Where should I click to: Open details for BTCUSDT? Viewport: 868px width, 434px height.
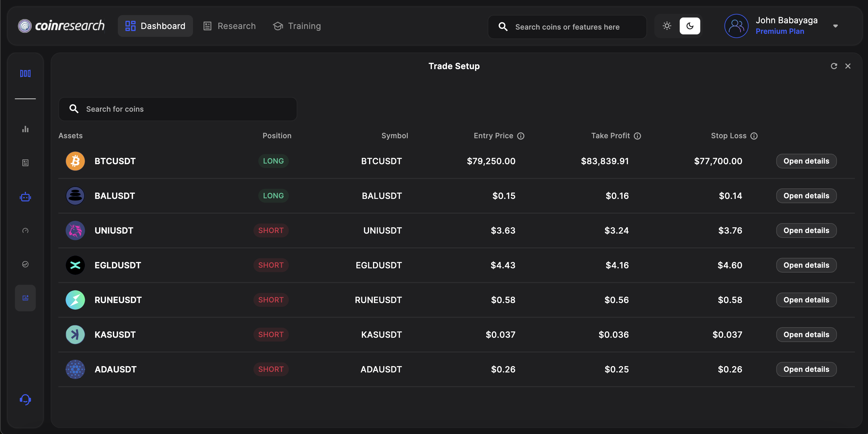(806, 161)
